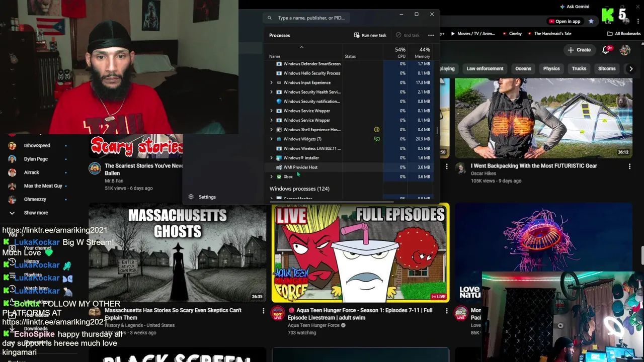
Task: Open The Handmaid's Tale bookmark
Action: coord(549,34)
